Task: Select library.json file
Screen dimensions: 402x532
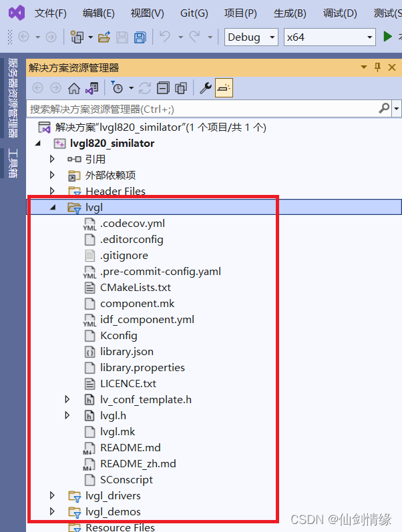Action: 127,352
